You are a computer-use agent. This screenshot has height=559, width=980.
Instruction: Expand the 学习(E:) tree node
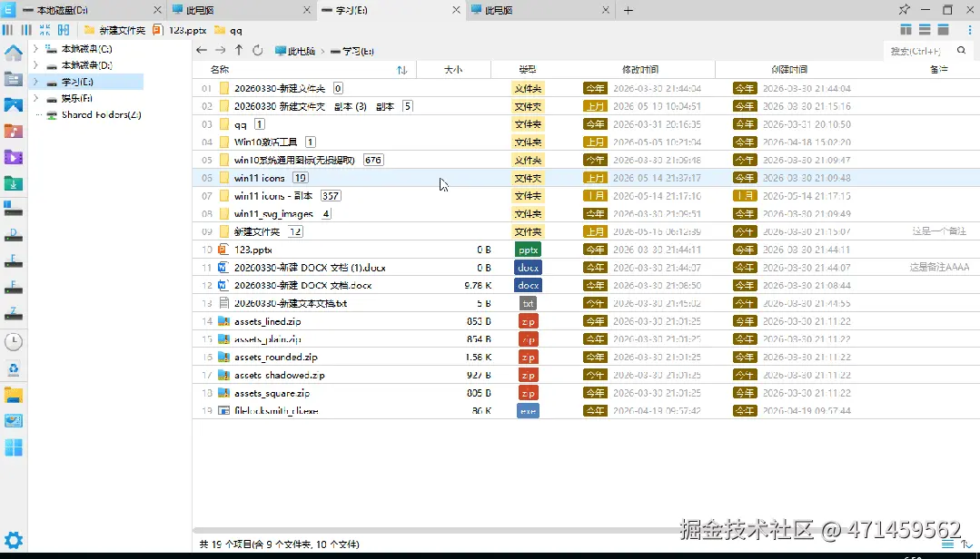tap(35, 81)
